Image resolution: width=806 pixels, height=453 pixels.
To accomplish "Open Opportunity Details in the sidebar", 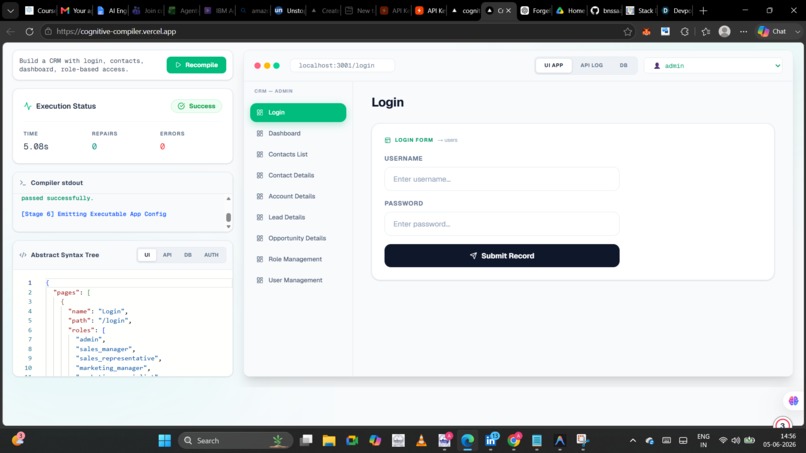I will click(x=298, y=239).
